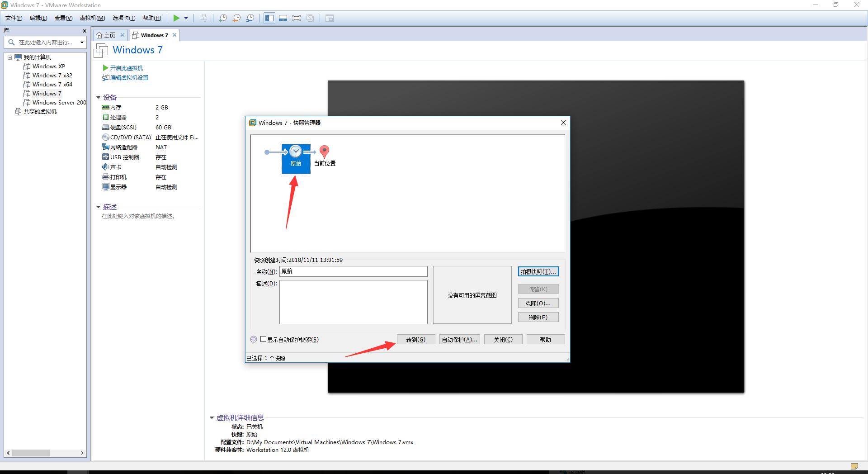Viewport: 868px width, 474px height.
Task: Click the 声卡 sound card icon
Action: [x=106, y=167]
